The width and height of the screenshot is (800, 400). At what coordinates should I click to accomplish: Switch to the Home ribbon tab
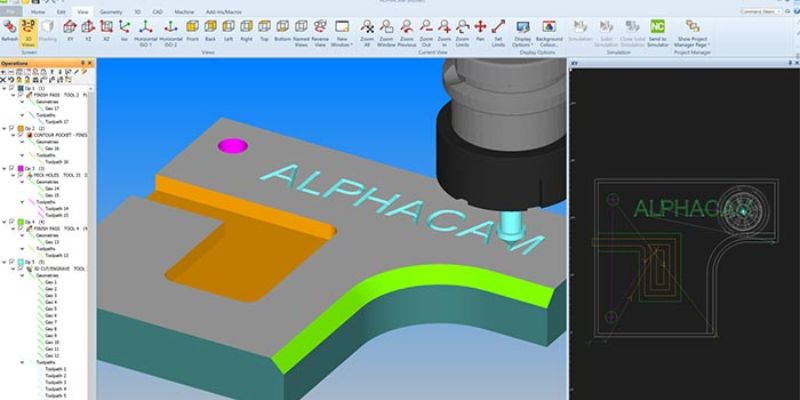[38, 11]
